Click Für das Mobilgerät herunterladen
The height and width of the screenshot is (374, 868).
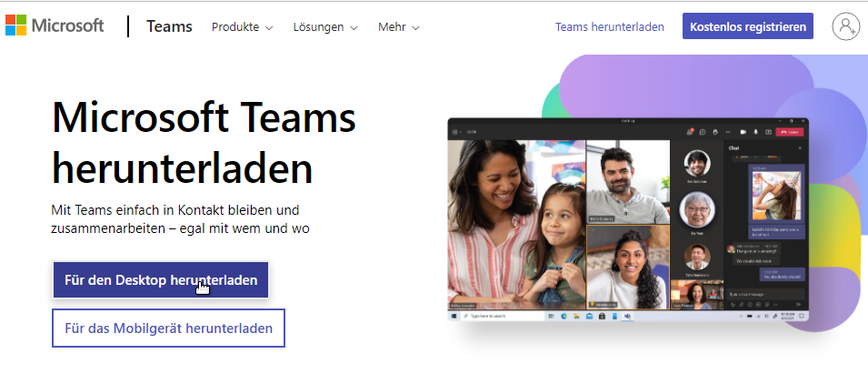click(168, 329)
